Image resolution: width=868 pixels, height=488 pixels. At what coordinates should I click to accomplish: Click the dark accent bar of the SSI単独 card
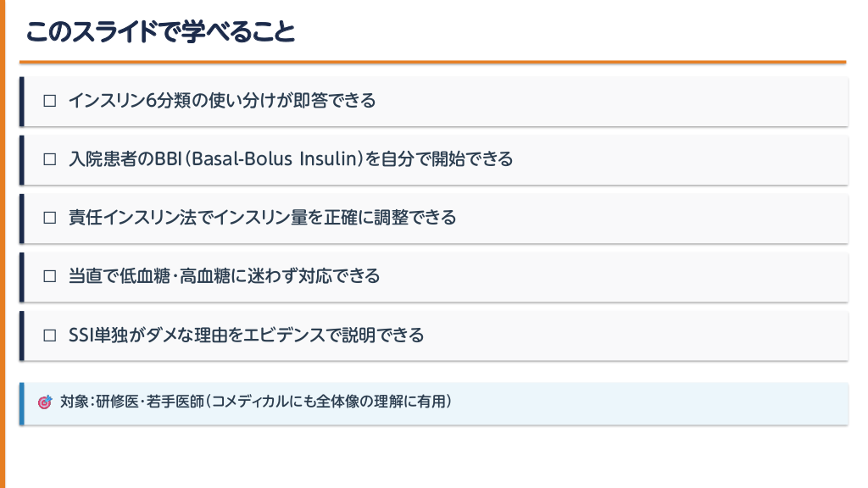(x=22, y=335)
